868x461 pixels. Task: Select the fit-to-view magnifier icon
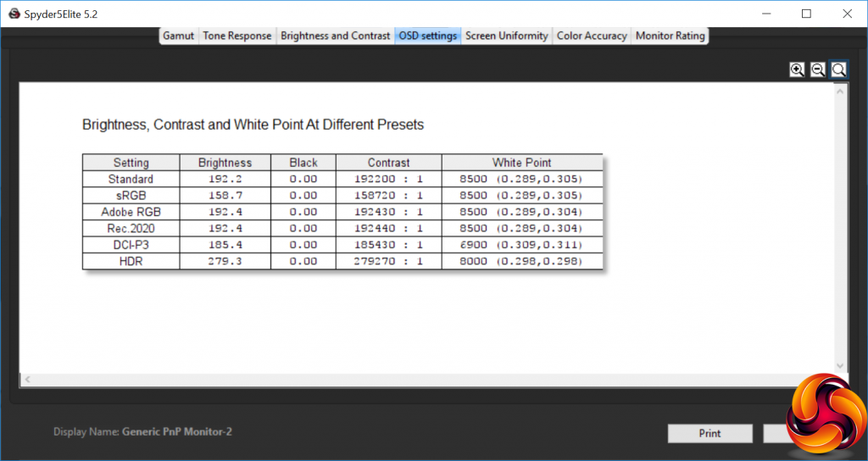838,69
